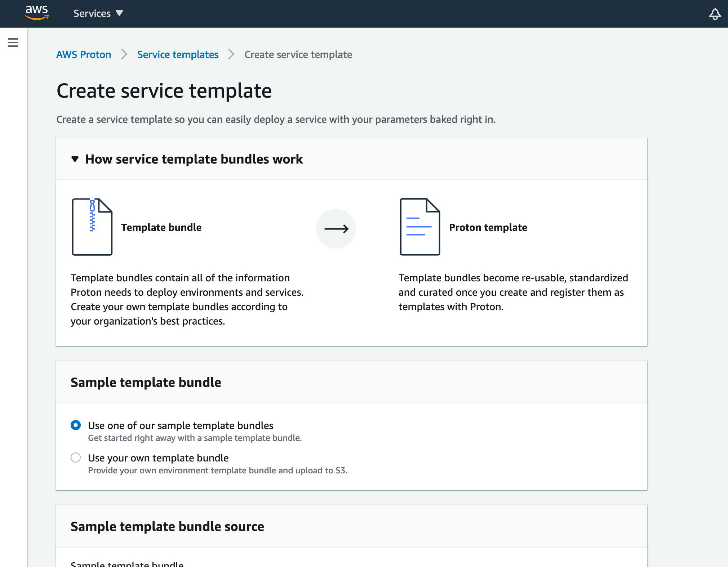Screen dimensions: 728x567
Task: Click the Proton template document icon
Action: (420, 227)
